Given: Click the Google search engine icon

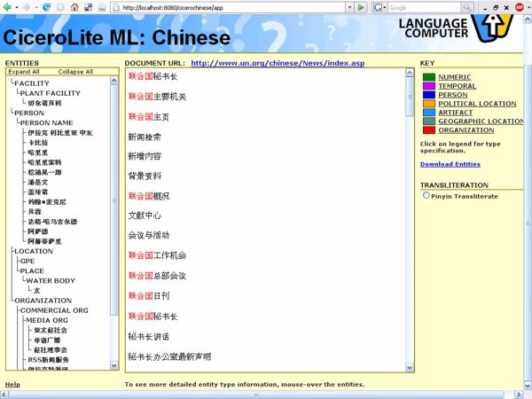Looking at the screenshot, I should point(377,7).
